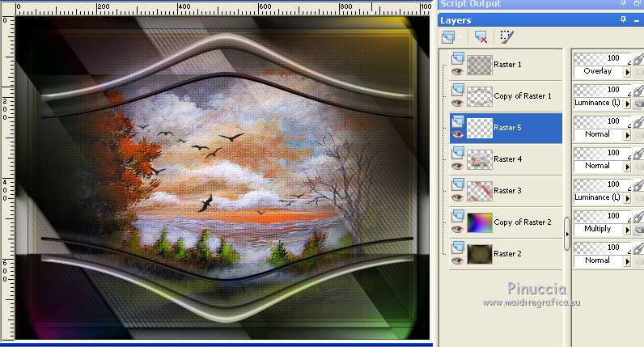Click the Script Output palette title

[x=470, y=4]
